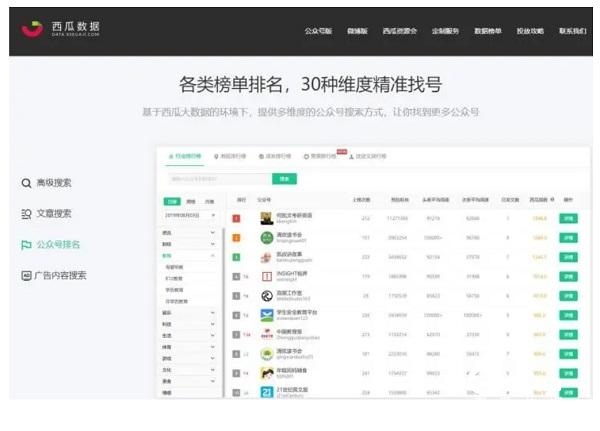This screenshot has width=600, height=431.
Task: Click the 西瓜数据 watermelon logo
Action: pyautogui.click(x=33, y=30)
